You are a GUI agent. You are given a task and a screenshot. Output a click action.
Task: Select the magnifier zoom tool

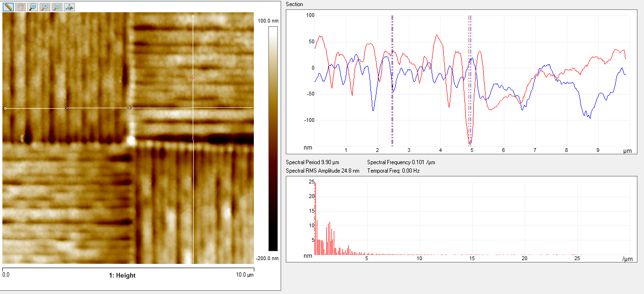(32, 7)
